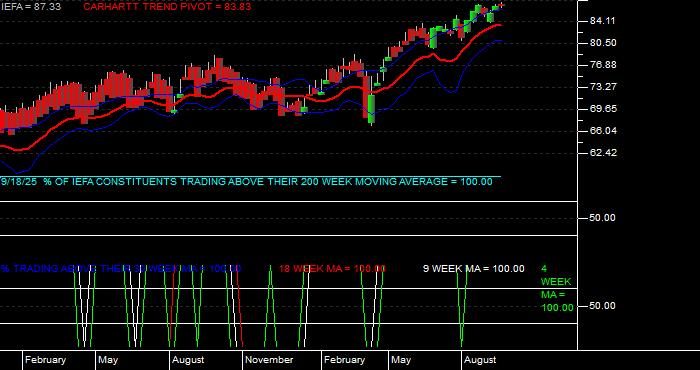Click the 66.04 price axis value

coord(603,131)
